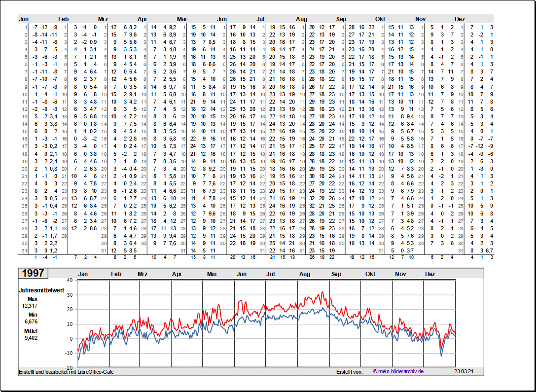Click the -20 label on the chart's y-axis
The height and width of the screenshot is (392, 536).
pyautogui.click(x=69, y=368)
